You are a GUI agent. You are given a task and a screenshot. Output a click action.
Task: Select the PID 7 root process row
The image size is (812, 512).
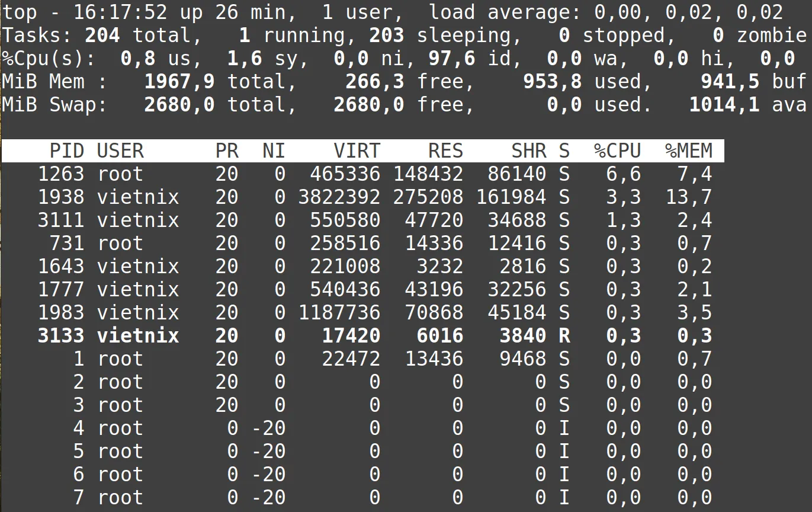[78, 498]
